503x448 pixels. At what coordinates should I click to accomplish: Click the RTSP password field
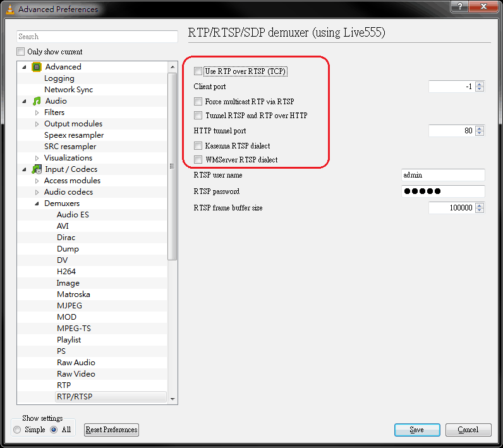tap(443, 191)
